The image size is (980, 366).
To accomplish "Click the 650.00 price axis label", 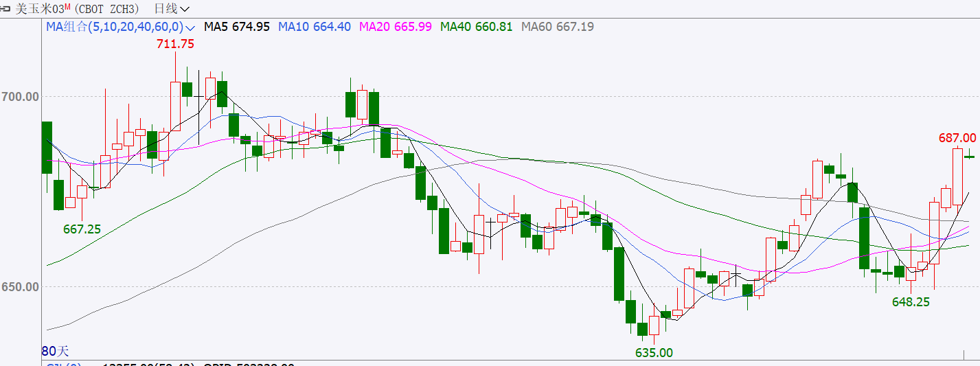I will point(20,286).
